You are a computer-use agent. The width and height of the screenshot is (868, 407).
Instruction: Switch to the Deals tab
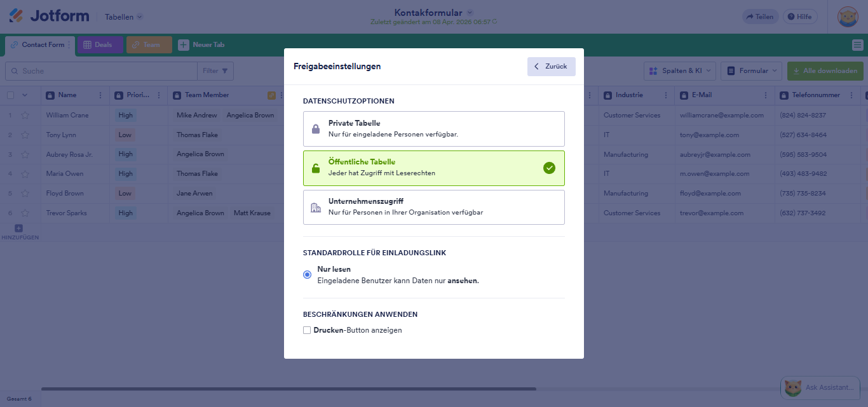pos(99,44)
